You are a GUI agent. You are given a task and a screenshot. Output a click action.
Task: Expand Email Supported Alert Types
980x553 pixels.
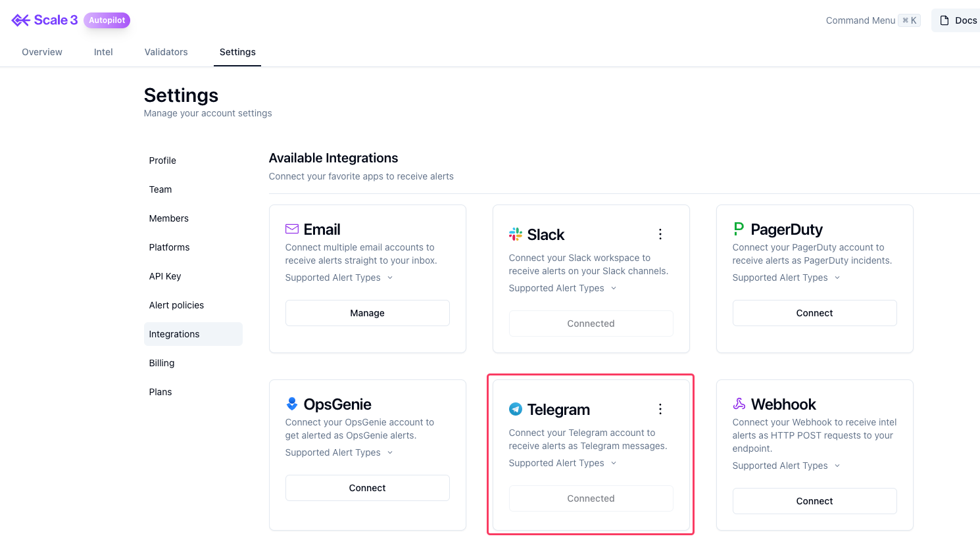(x=339, y=277)
